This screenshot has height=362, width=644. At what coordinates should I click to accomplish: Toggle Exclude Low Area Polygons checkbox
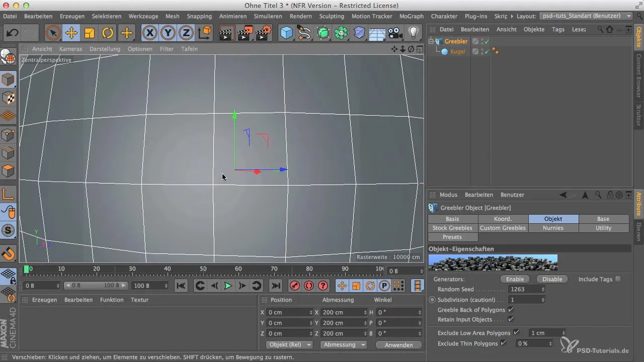[x=516, y=332]
